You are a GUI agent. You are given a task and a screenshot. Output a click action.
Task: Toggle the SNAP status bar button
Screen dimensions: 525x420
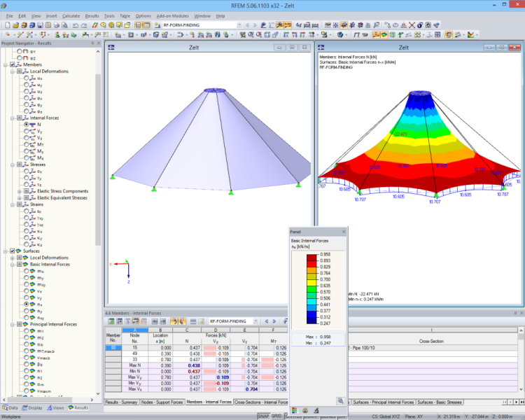(x=263, y=416)
